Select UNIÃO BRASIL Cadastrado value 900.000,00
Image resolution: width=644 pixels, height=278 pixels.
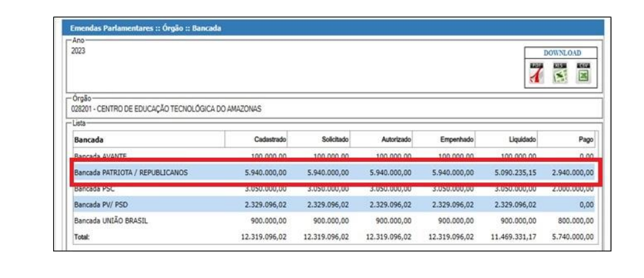tap(269, 221)
